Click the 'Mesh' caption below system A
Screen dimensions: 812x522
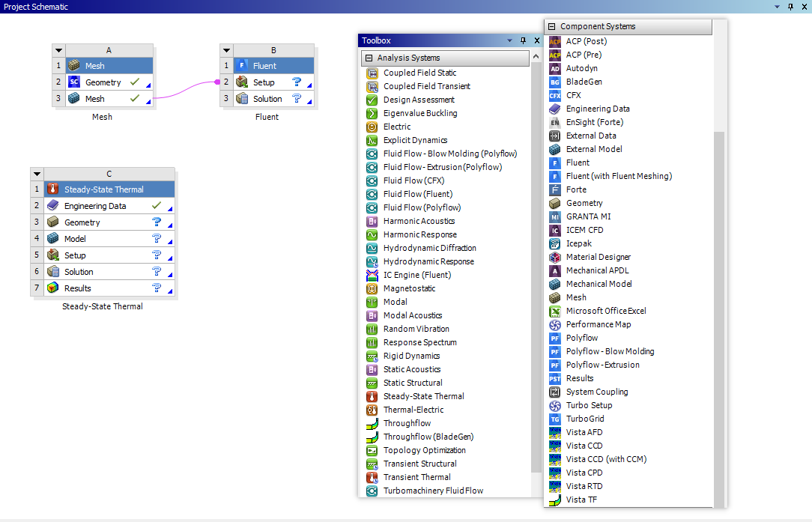tap(102, 117)
